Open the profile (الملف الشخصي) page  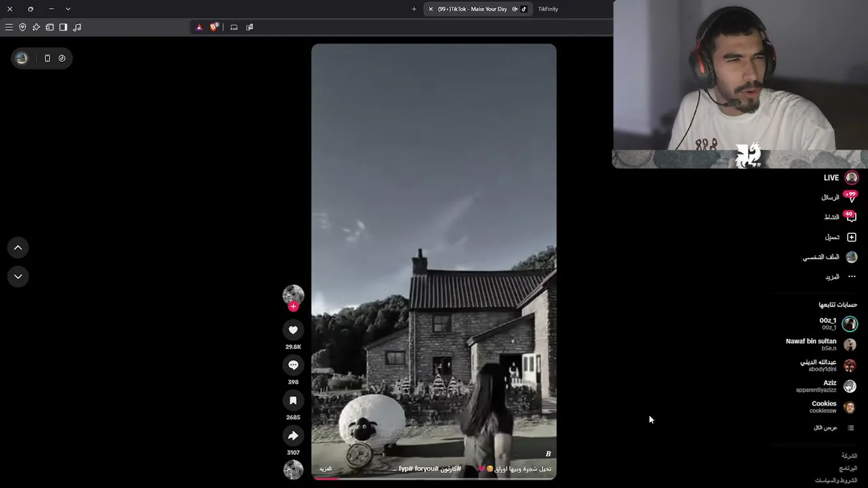(x=830, y=257)
